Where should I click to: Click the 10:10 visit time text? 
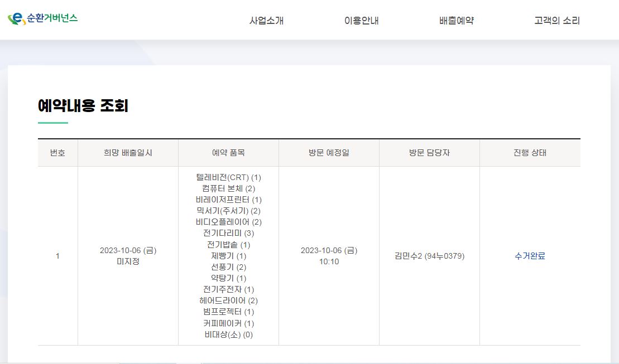point(329,261)
